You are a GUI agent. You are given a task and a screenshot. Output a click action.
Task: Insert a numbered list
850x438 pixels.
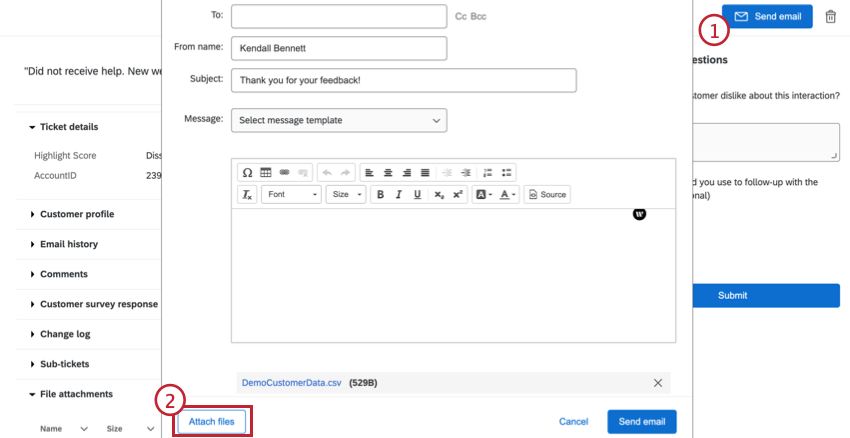[488, 173]
